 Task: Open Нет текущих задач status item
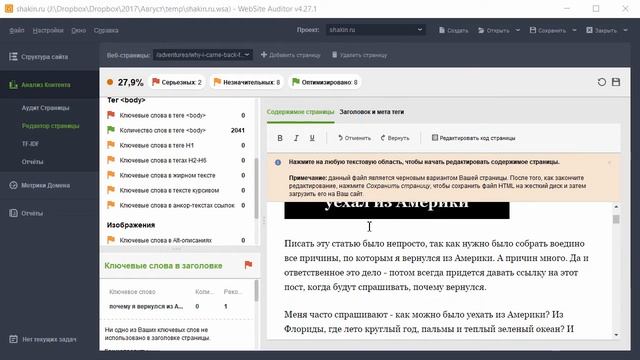43,339
